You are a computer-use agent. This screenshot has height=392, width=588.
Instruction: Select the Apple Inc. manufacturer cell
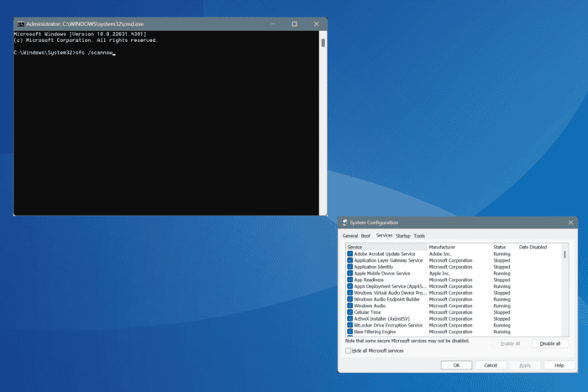(439, 274)
